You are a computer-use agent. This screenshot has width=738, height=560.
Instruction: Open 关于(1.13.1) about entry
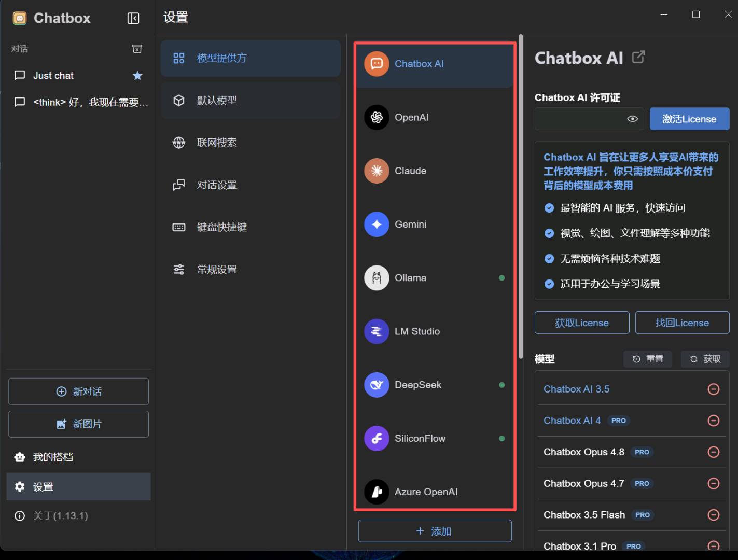click(78, 516)
